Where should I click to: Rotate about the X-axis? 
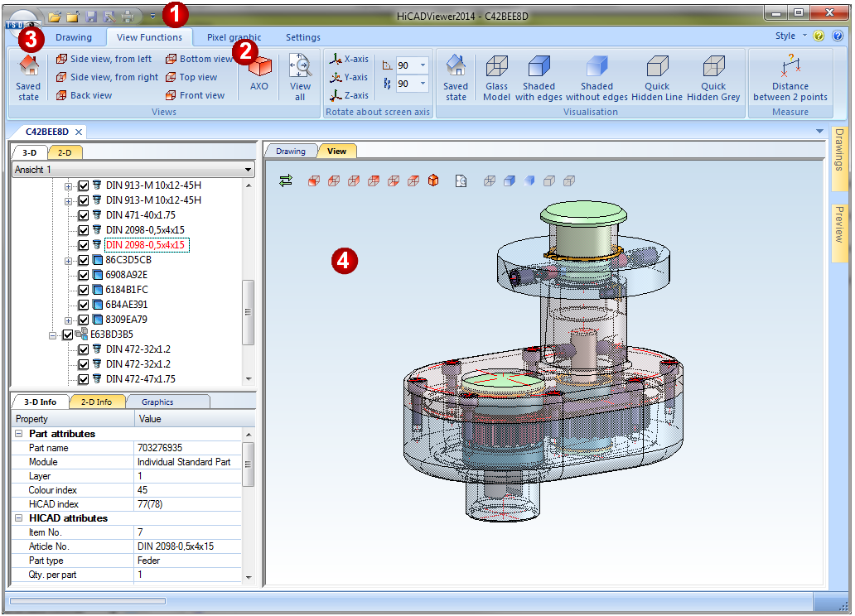(349, 59)
